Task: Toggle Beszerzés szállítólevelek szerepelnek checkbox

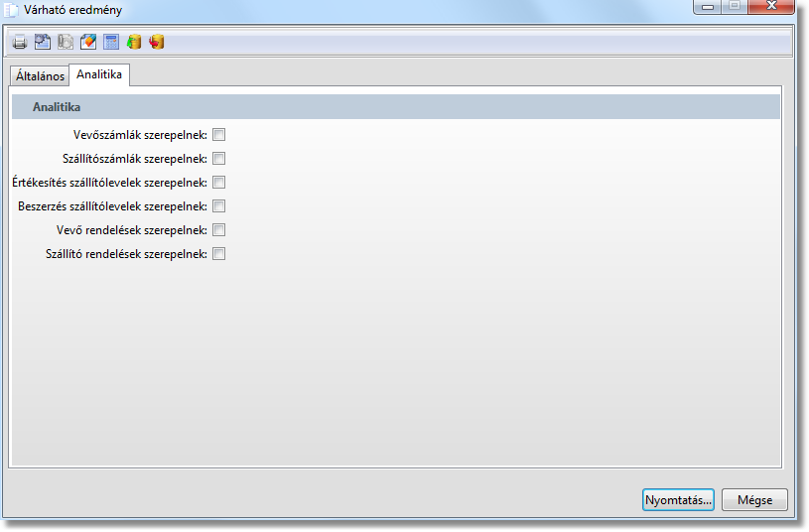Action: (218, 206)
